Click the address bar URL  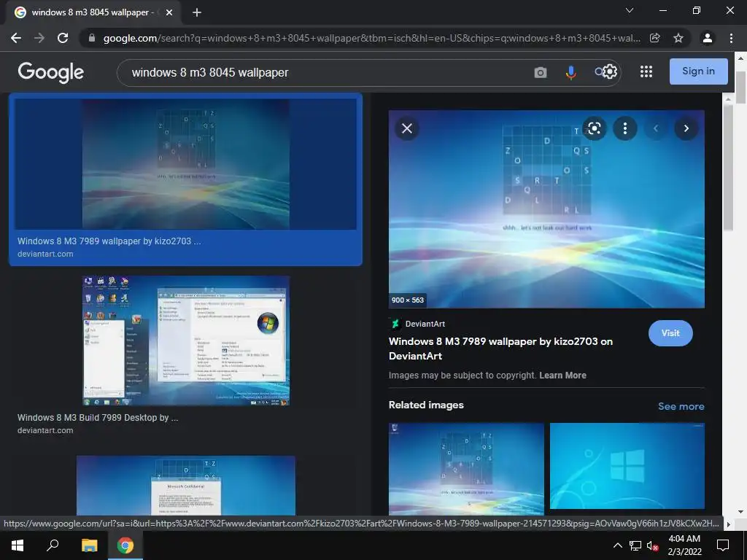[371, 38]
